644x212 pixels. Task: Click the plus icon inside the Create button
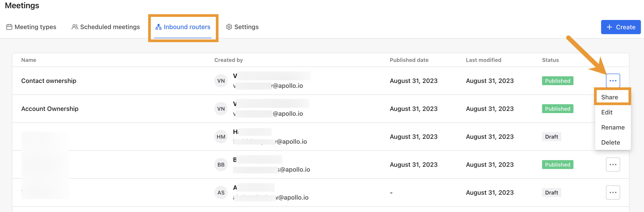(x=609, y=27)
